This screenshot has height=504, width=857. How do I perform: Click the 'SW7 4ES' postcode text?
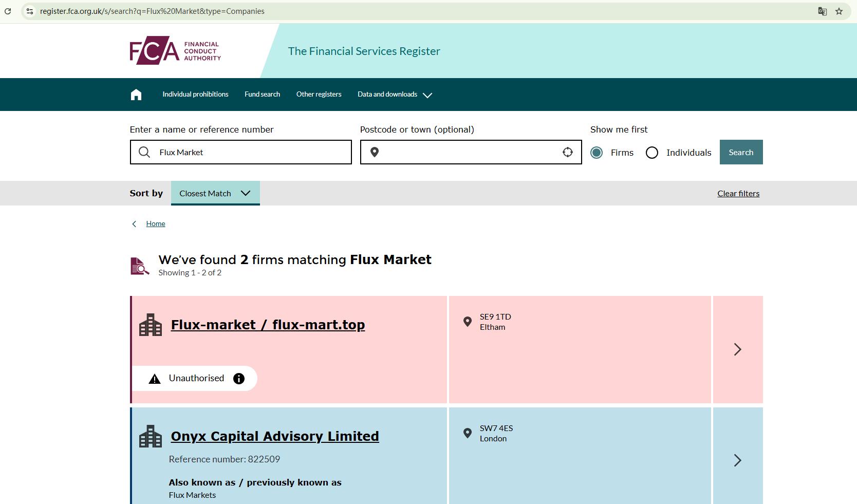[x=496, y=428]
